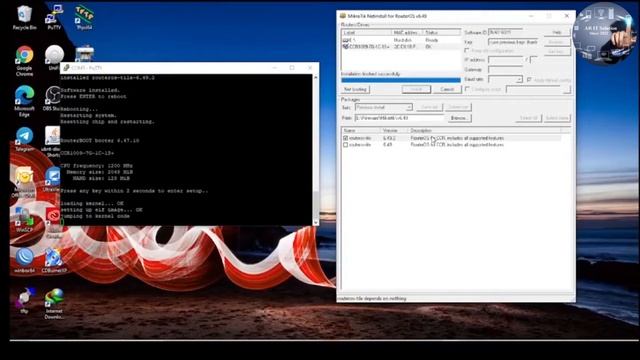Select the removable drive entry in Routers/Drives
Screen dimensions: 640x360
click(x=401, y=40)
